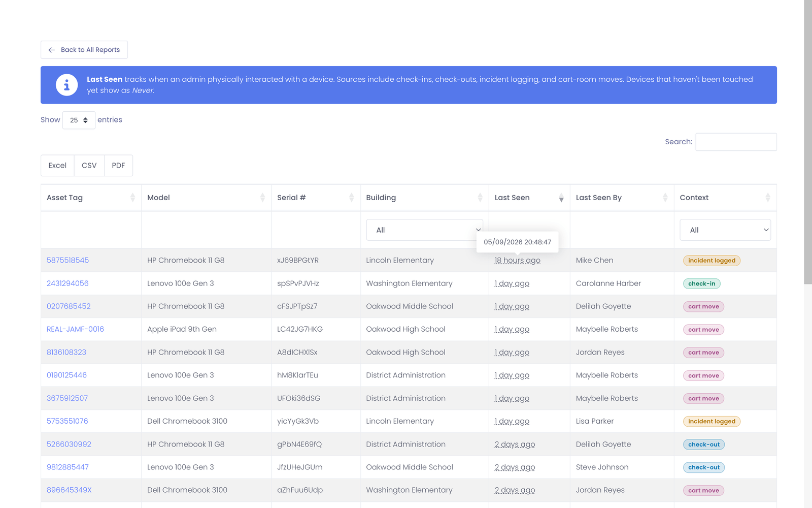Sort by the Model column arrows
Image resolution: width=812 pixels, height=508 pixels.
[262, 198]
